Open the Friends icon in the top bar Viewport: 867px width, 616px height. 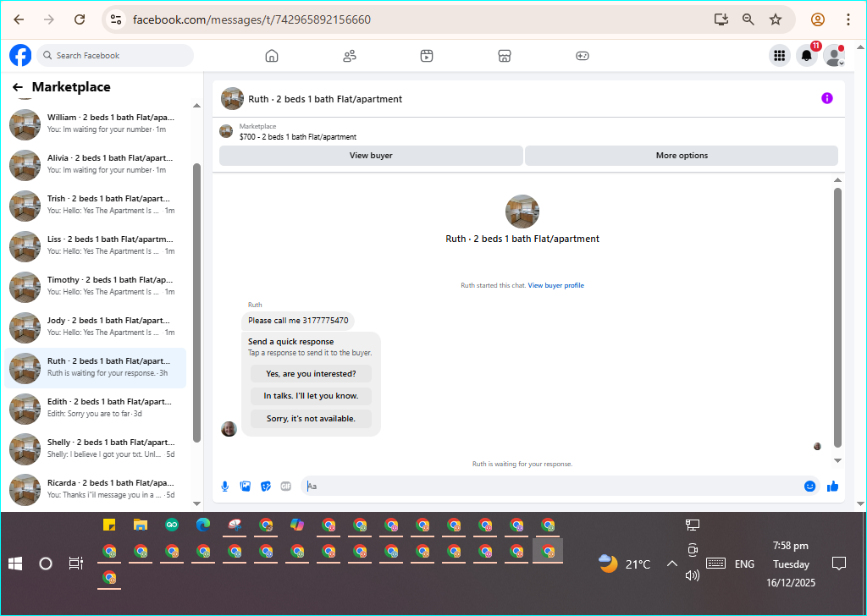(350, 56)
